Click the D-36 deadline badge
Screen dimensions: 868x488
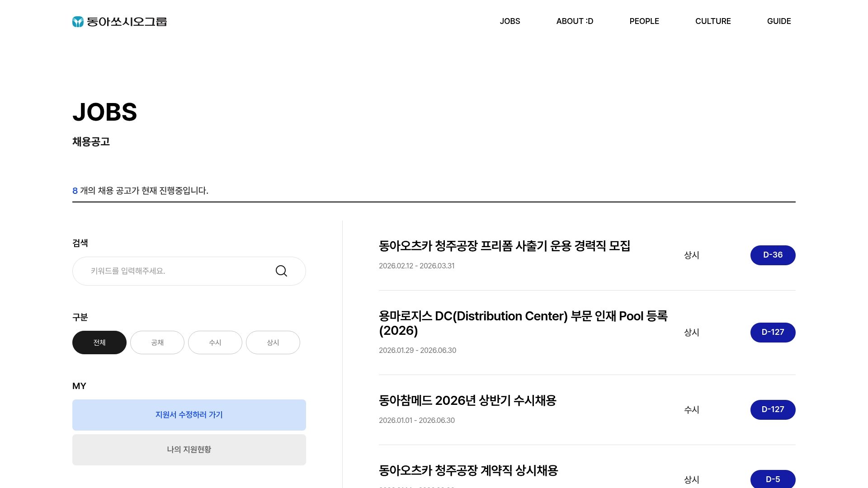click(773, 255)
